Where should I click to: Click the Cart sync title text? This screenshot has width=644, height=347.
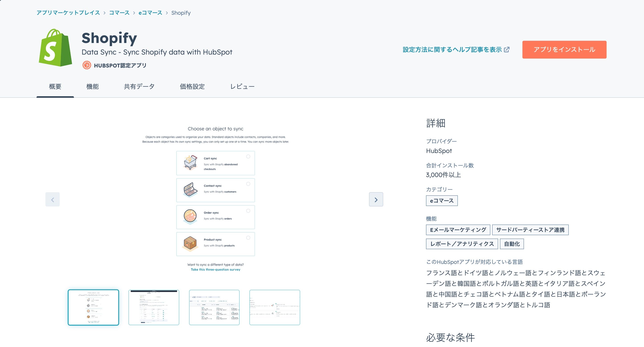(x=210, y=158)
